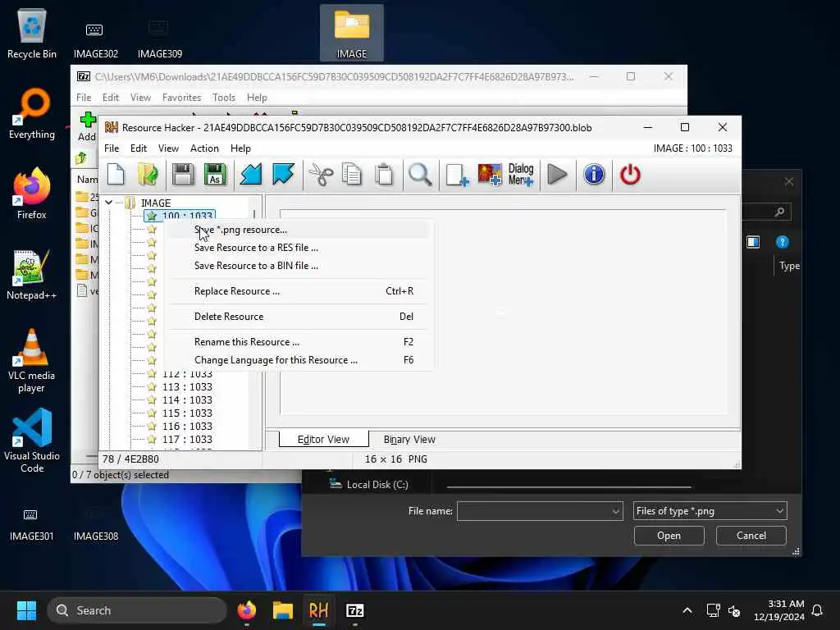Click the Dialog Menu merge icon

(x=521, y=175)
